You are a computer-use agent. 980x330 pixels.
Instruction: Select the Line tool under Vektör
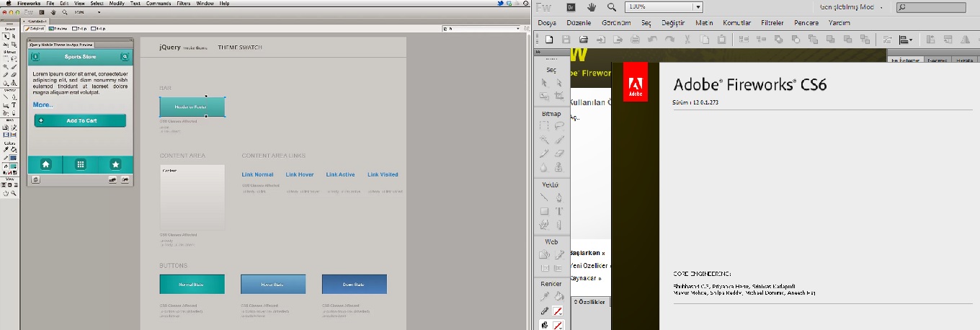pyautogui.click(x=544, y=197)
